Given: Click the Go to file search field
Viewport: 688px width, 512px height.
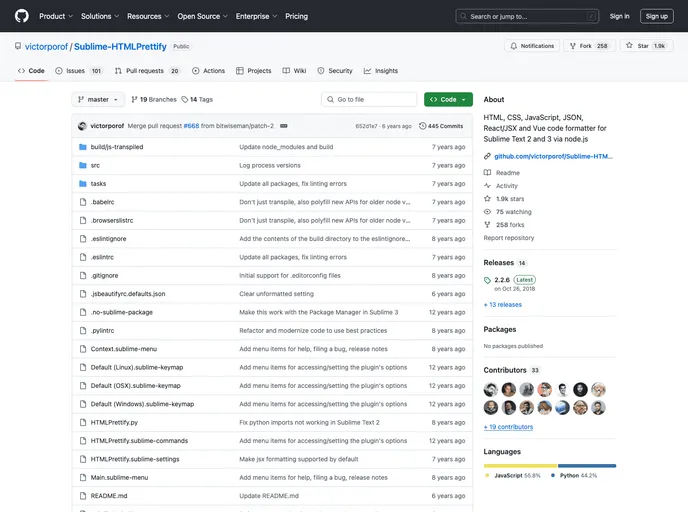Looking at the screenshot, I should click(x=369, y=100).
